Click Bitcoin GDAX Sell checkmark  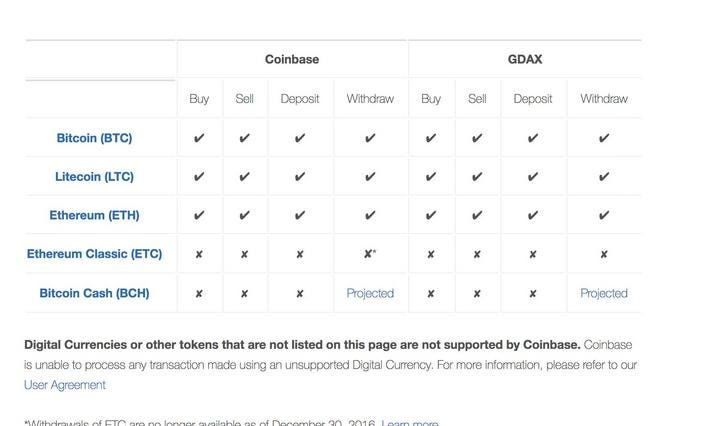click(477, 138)
